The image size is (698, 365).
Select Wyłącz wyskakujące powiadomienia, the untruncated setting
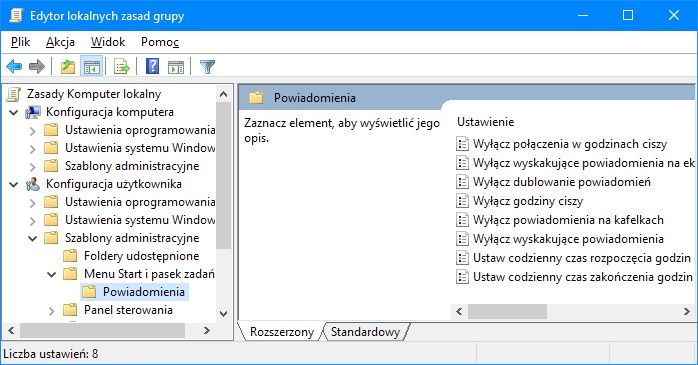568,239
